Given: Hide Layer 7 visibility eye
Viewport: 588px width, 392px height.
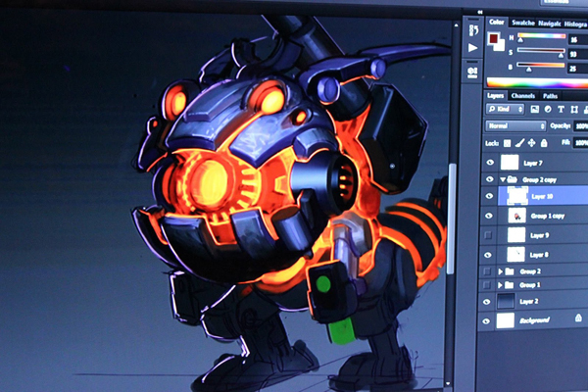Looking at the screenshot, I should (490, 163).
